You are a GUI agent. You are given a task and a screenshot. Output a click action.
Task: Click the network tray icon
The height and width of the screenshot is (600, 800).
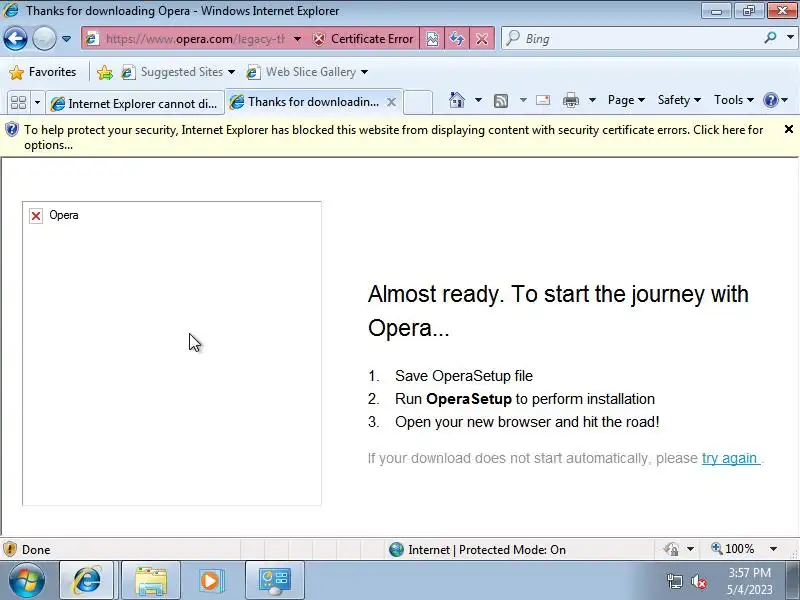[x=674, y=581]
